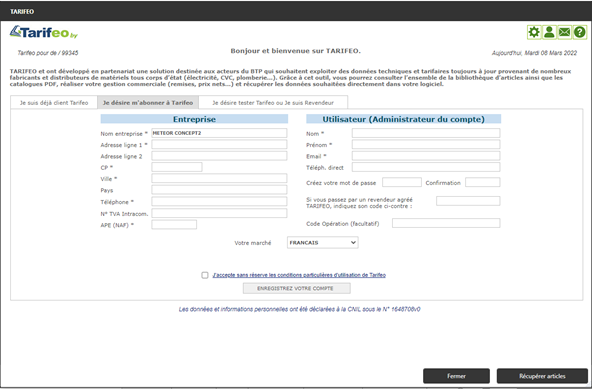Click the TARIFEO window title text
Screen dimensions: 592x389
tap(22, 11)
